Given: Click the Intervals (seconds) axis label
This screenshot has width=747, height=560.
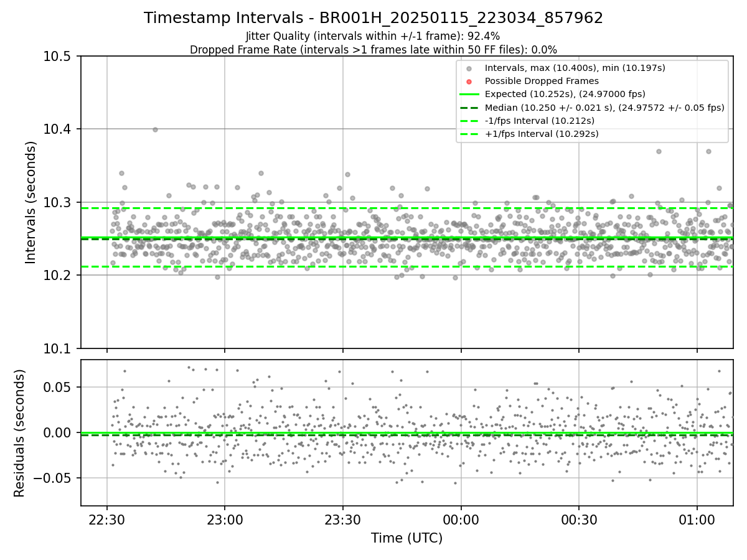Looking at the screenshot, I should pyautogui.click(x=31, y=202).
